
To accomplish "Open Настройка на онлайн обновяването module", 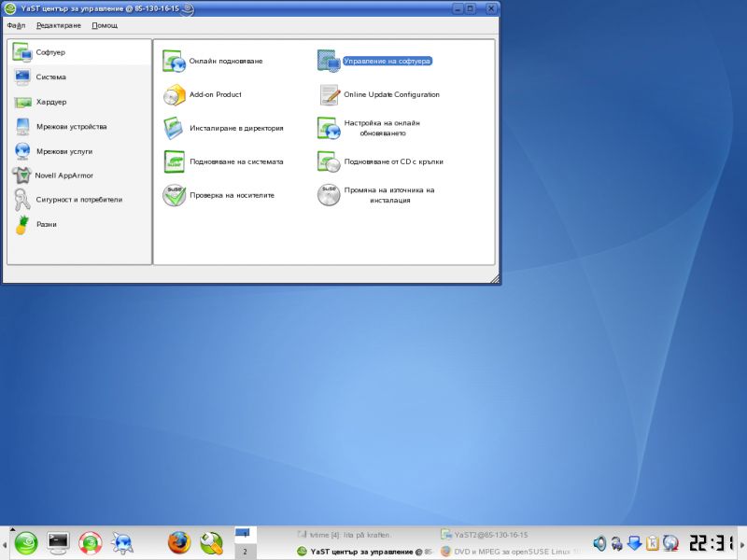I will (x=369, y=128).
